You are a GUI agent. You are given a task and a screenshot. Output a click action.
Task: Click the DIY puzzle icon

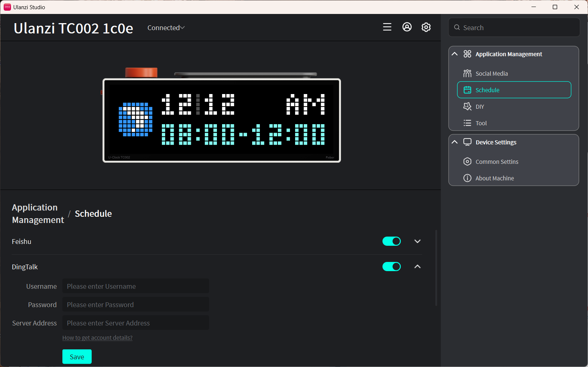click(467, 107)
